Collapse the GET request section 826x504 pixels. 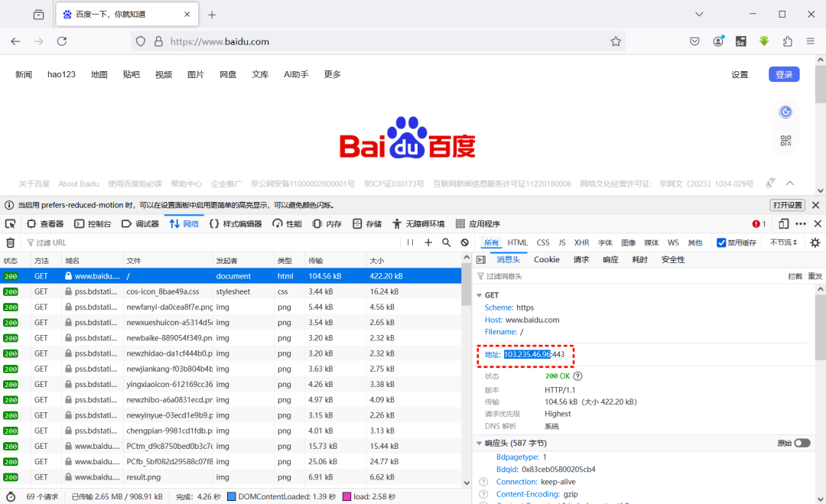click(480, 295)
